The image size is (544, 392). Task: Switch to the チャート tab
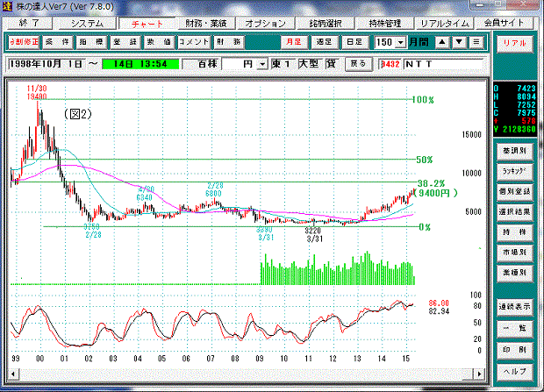click(x=147, y=24)
